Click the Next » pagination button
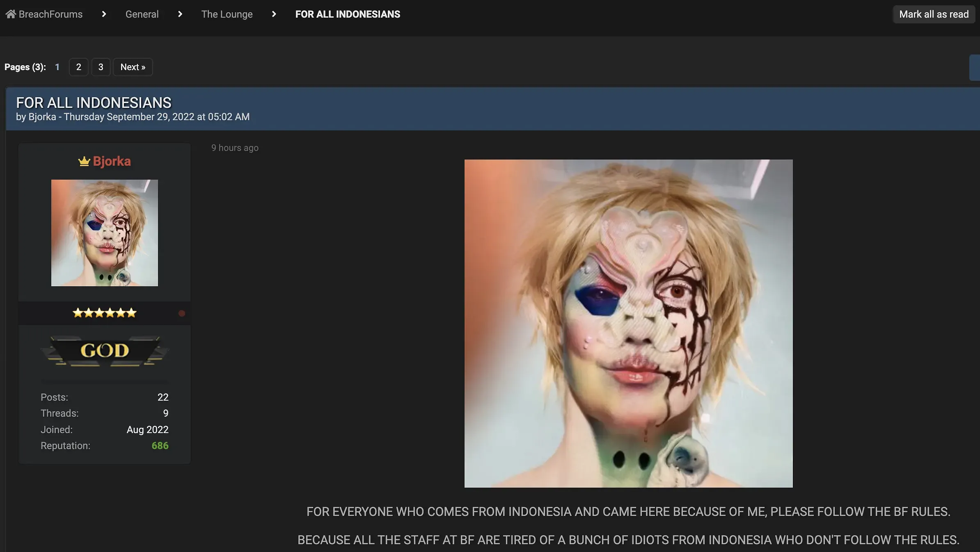Screen dimensions: 980x552 click(x=133, y=67)
